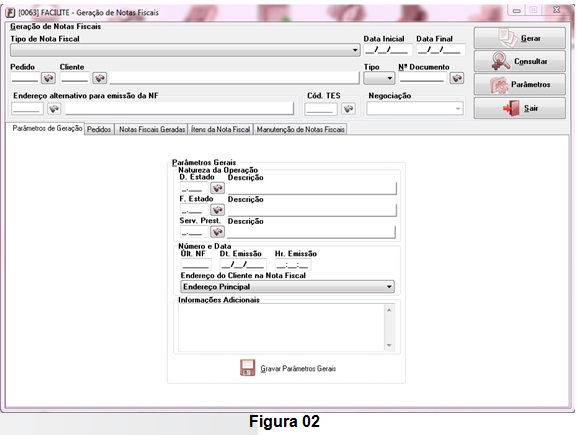577x435 pixels.
Task: Open the Notas Fiscais Geradas tab
Action: coord(152,130)
